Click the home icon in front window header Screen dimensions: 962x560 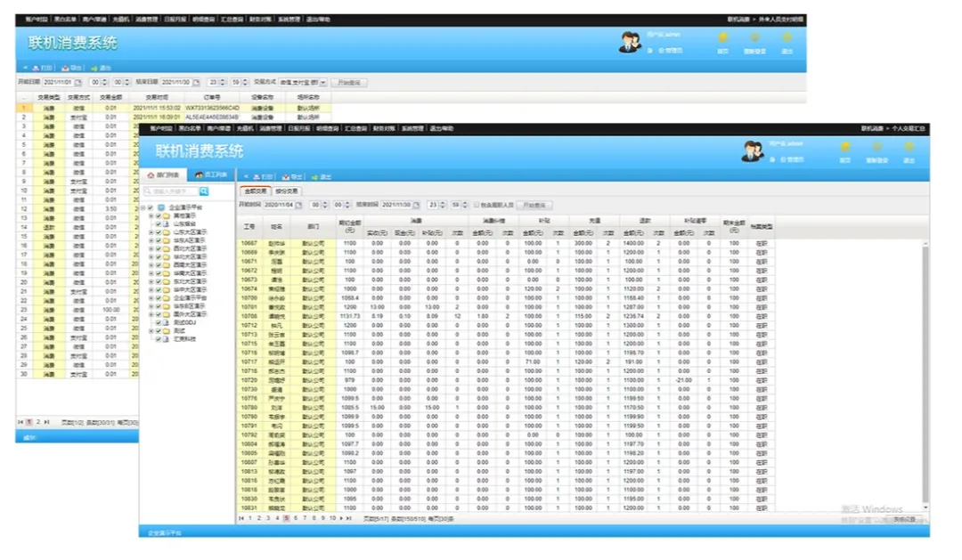point(844,149)
